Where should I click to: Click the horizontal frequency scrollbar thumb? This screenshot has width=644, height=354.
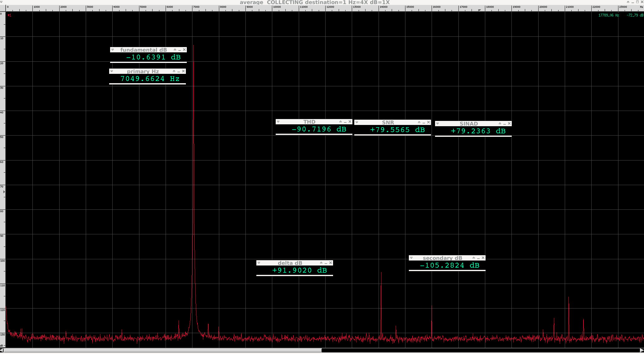(162, 351)
